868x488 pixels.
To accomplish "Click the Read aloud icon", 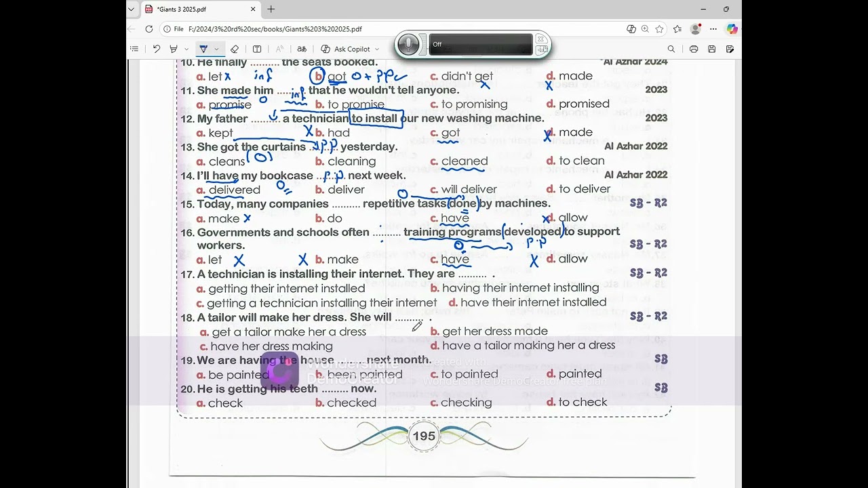I will [279, 49].
